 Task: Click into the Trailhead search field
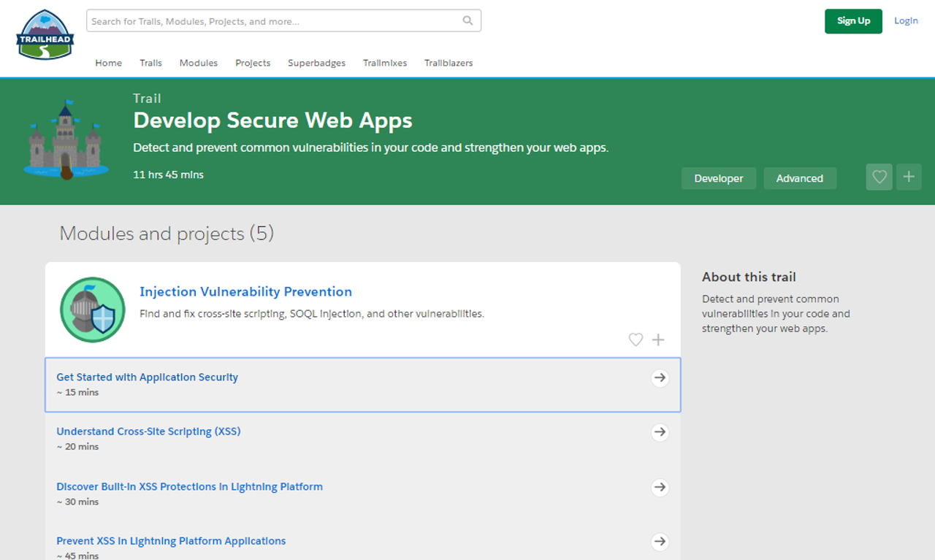point(274,21)
